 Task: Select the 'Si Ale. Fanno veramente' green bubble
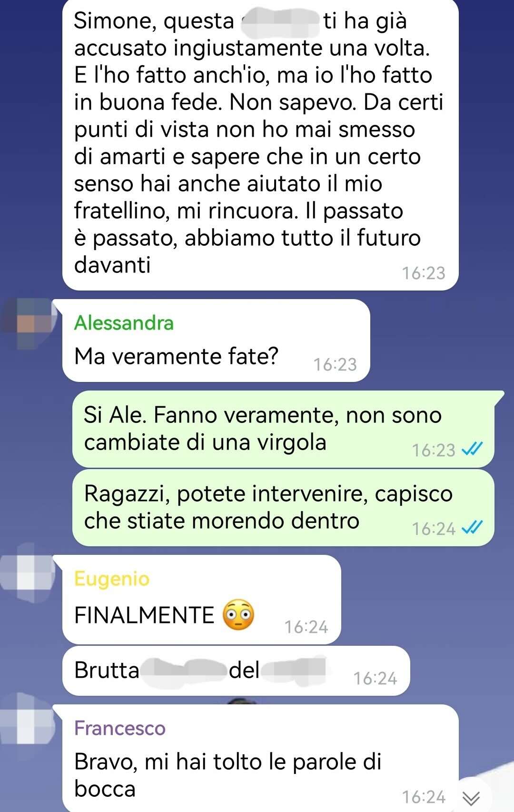point(283,429)
